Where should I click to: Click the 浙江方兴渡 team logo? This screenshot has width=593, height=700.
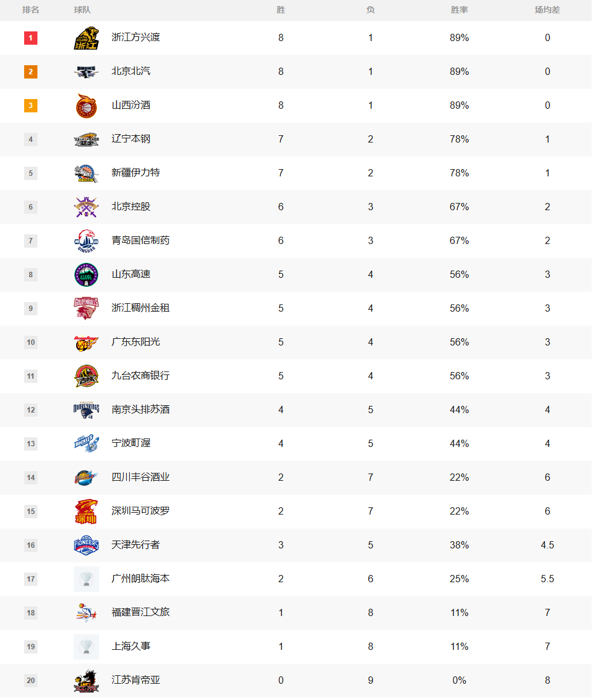tap(86, 38)
